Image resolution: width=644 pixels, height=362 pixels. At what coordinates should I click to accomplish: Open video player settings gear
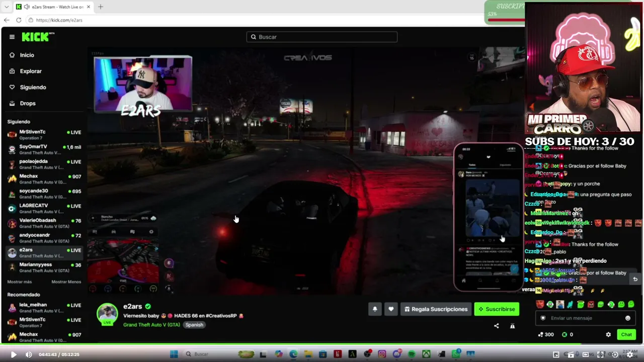(629, 354)
